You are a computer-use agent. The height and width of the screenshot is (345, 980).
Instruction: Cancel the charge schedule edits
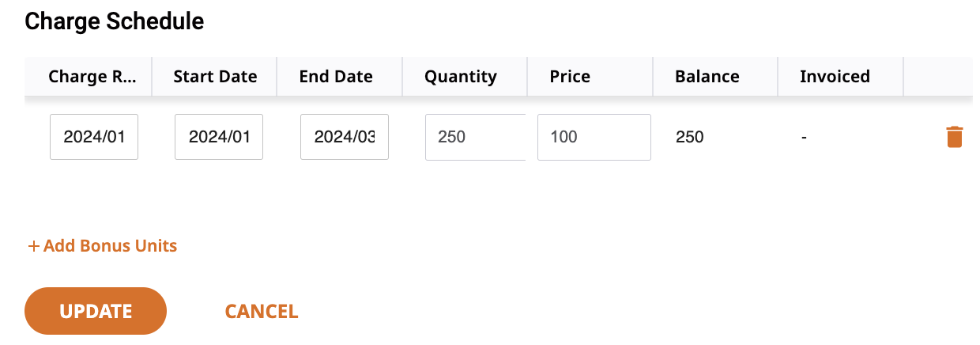tap(262, 311)
